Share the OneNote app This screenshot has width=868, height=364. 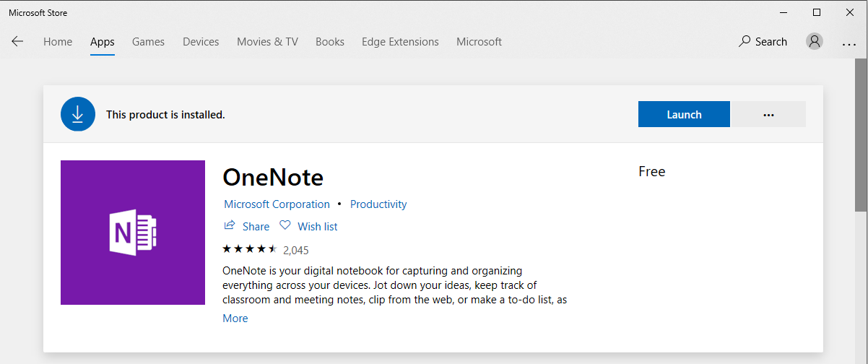coord(246,226)
